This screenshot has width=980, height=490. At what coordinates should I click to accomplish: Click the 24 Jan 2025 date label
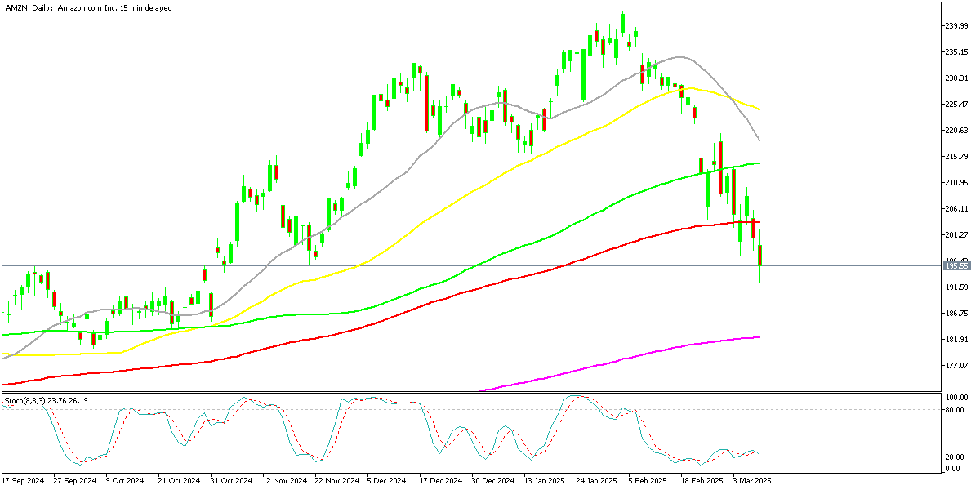click(x=597, y=481)
